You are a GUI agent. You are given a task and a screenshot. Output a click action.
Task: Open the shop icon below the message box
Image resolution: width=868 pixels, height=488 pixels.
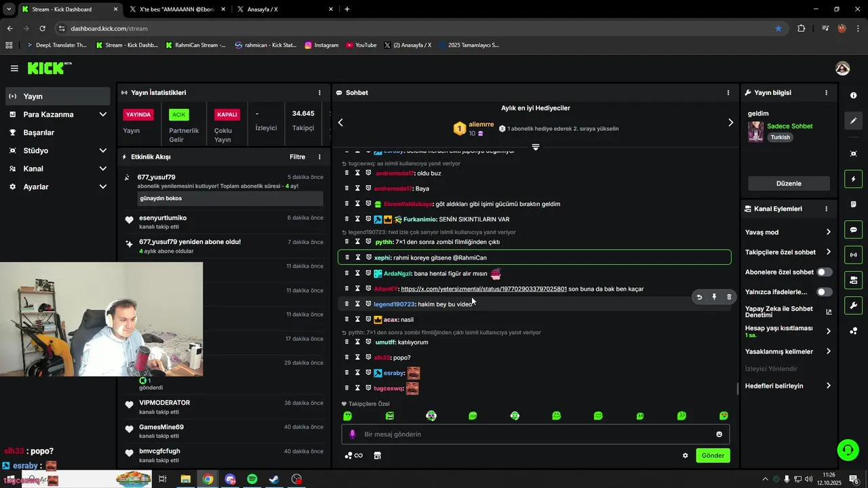coord(377,455)
